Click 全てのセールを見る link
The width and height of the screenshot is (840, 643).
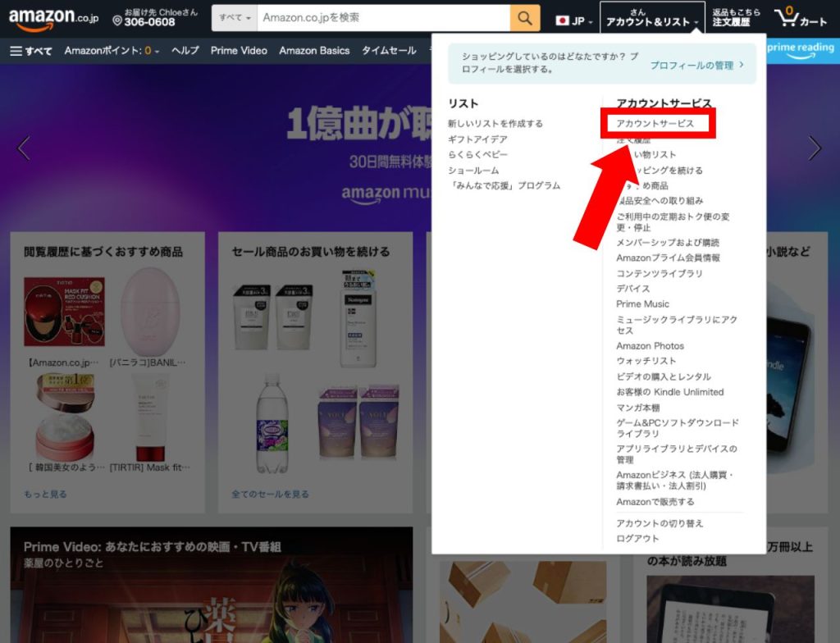(270, 495)
